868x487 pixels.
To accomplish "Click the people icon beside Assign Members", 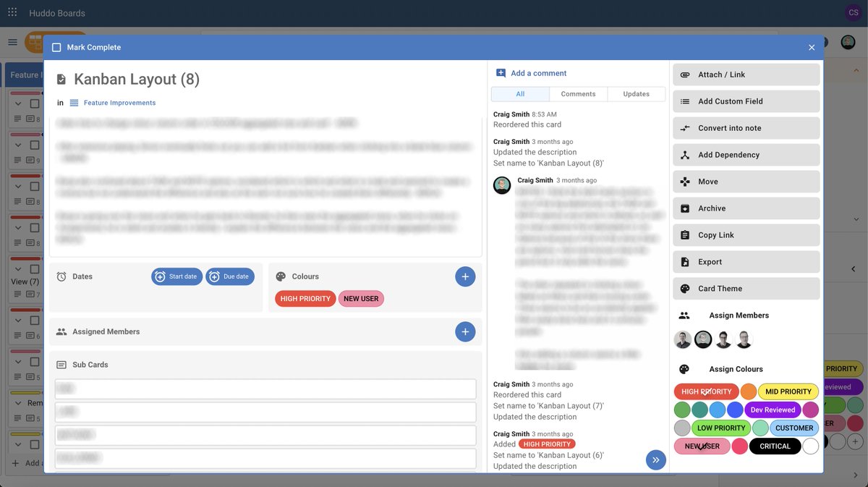I will tap(684, 316).
